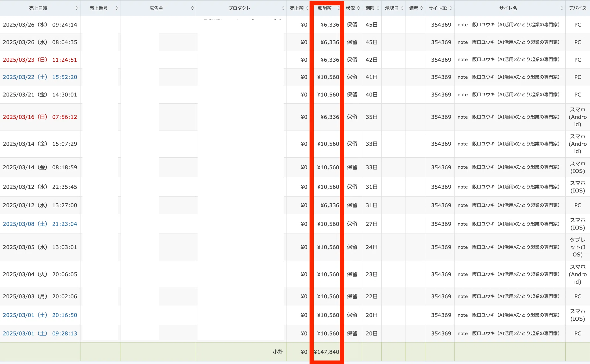Click sort arrows on 売上額 column
Viewport: 590px width, 364px height.
click(307, 8)
